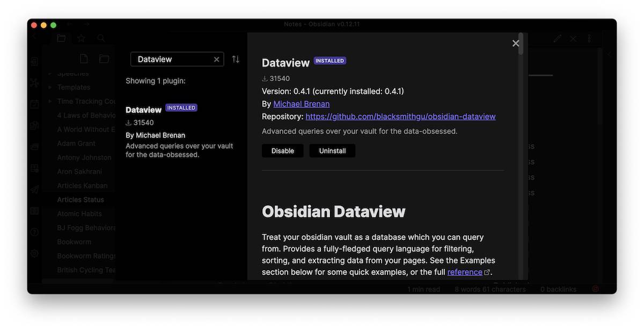The height and width of the screenshot is (330, 644).
Task: Open the plugin sort order options
Action: (x=236, y=60)
